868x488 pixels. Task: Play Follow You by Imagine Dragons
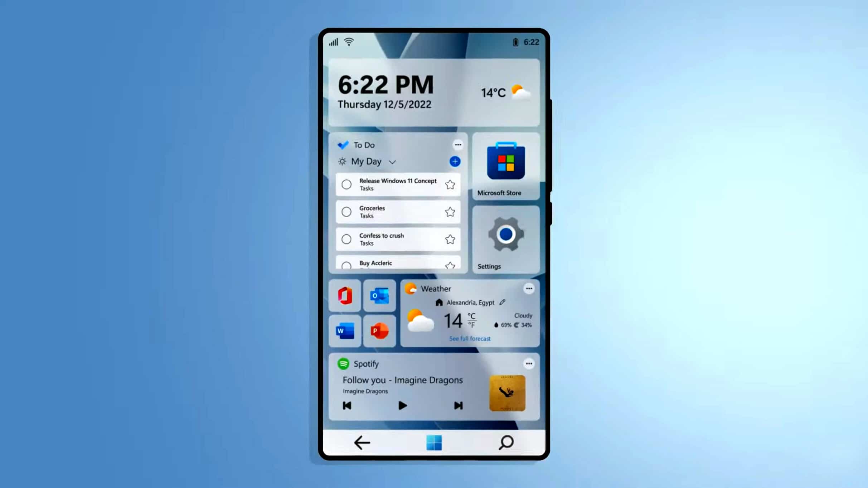click(402, 406)
